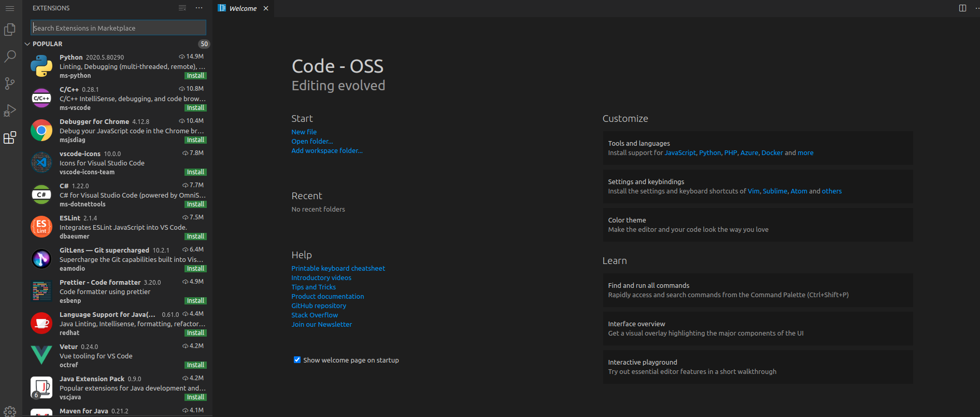Install the Prettier code formatter
The image size is (980, 417).
pyautogui.click(x=195, y=301)
